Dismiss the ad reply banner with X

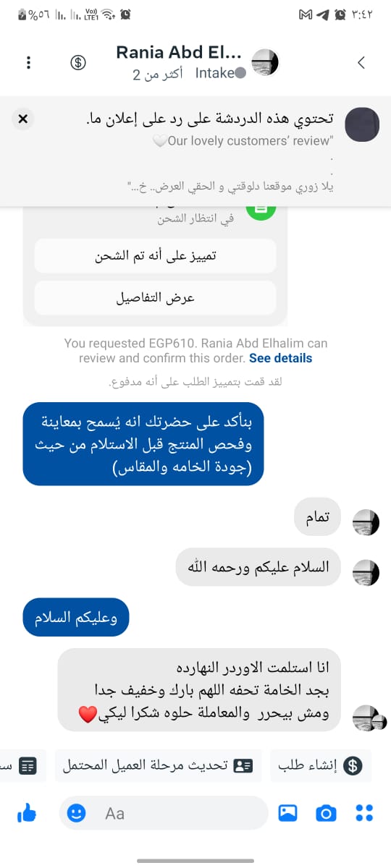pos(23,119)
